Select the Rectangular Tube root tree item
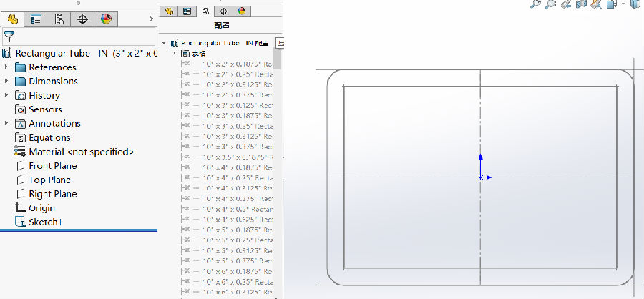 point(80,54)
